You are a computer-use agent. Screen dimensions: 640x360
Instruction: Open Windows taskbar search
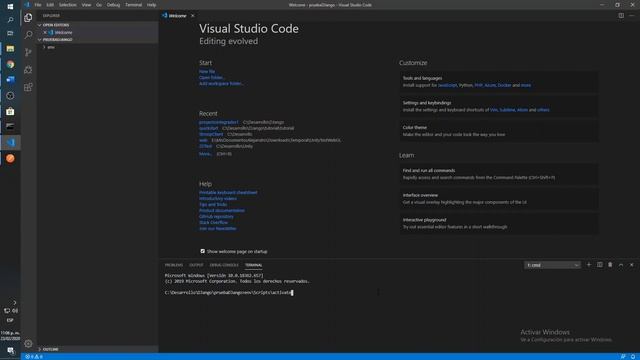pos(10,20)
